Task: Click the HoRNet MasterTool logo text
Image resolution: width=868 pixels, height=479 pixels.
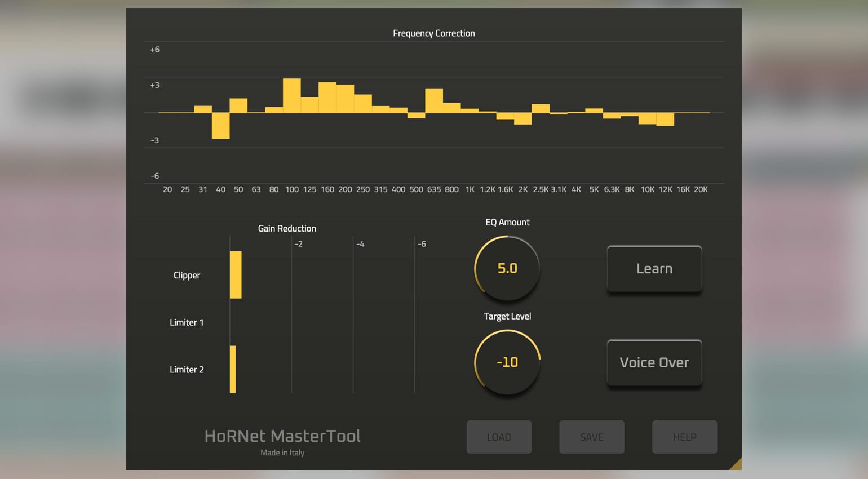Action: click(282, 436)
